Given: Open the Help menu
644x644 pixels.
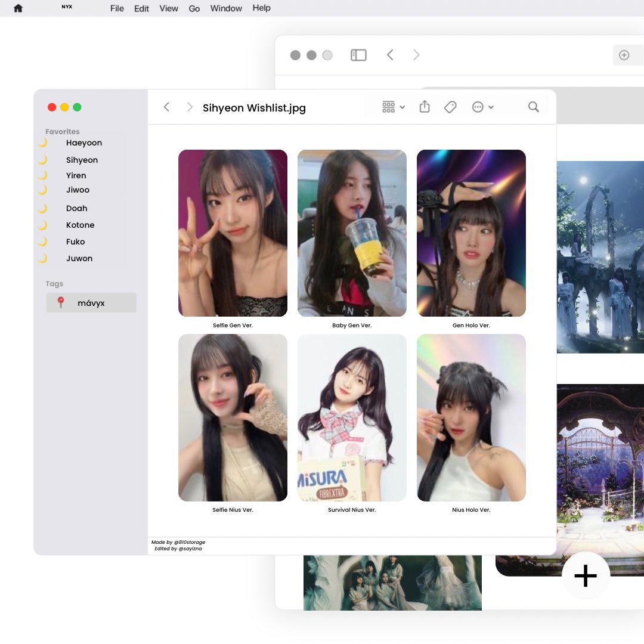Looking at the screenshot, I should coord(262,8).
